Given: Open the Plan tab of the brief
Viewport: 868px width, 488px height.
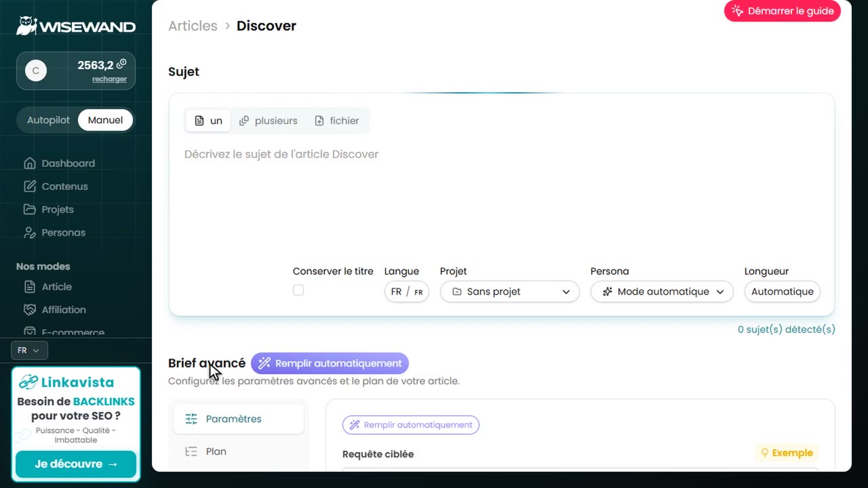Looking at the screenshot, I should click(239, 451).
